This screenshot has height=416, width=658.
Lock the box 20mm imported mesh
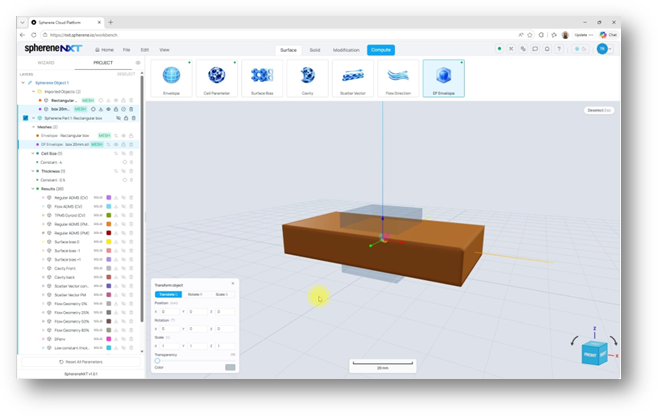(x=116, y=109)
